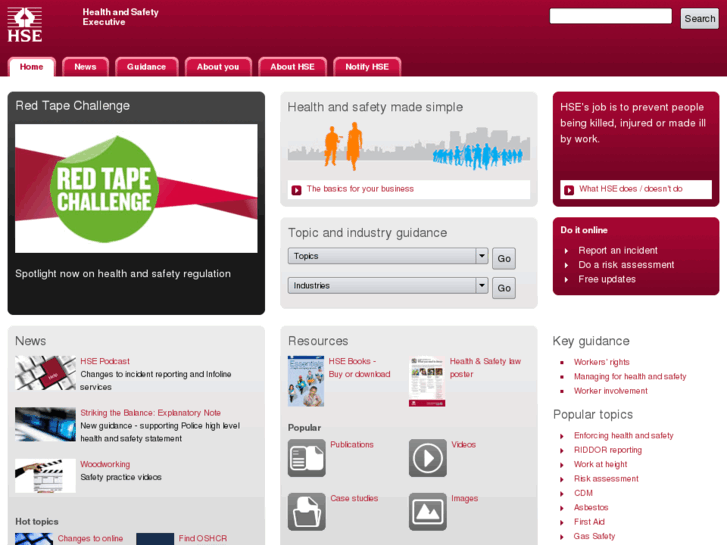Image resolution: width=727 pixels, height=545 pixels.
Task: Open Striking the Balance: Explanatory Note link
Action: tap(150, 413)
